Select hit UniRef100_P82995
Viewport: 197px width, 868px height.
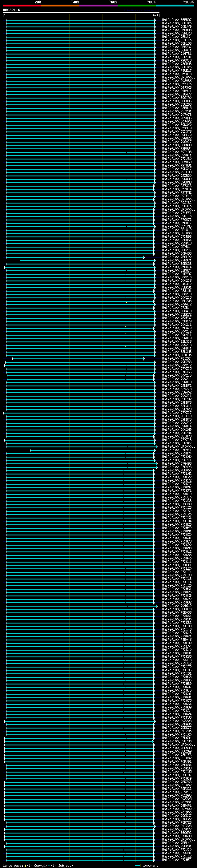point(177,795)
